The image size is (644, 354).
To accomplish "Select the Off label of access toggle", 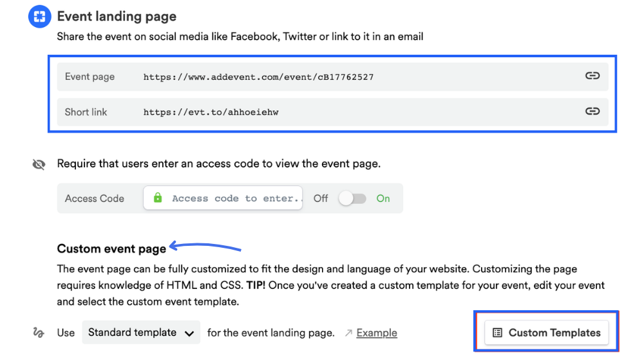I will point(321,198).
